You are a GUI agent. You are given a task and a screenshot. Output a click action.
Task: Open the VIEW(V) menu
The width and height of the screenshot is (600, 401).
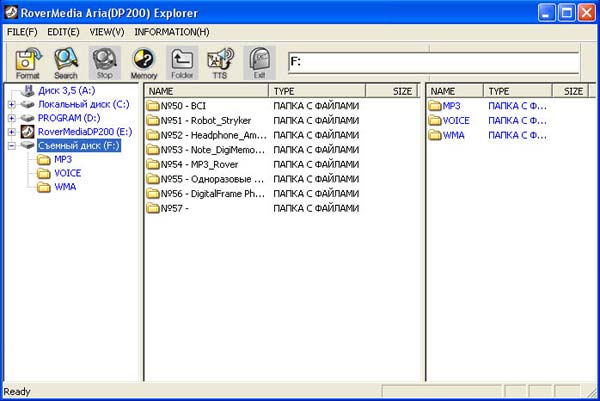pyautogui.click(x=107, y=32)
